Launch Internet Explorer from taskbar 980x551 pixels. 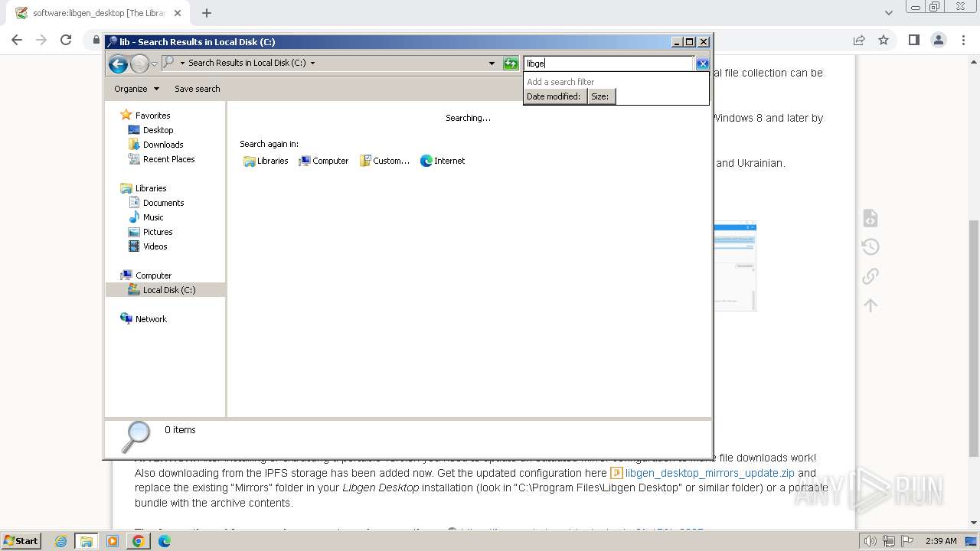[61, 541]
